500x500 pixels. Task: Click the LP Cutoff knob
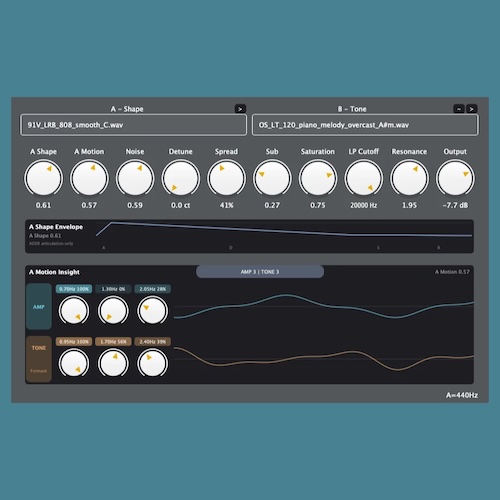tap(364, 178)
